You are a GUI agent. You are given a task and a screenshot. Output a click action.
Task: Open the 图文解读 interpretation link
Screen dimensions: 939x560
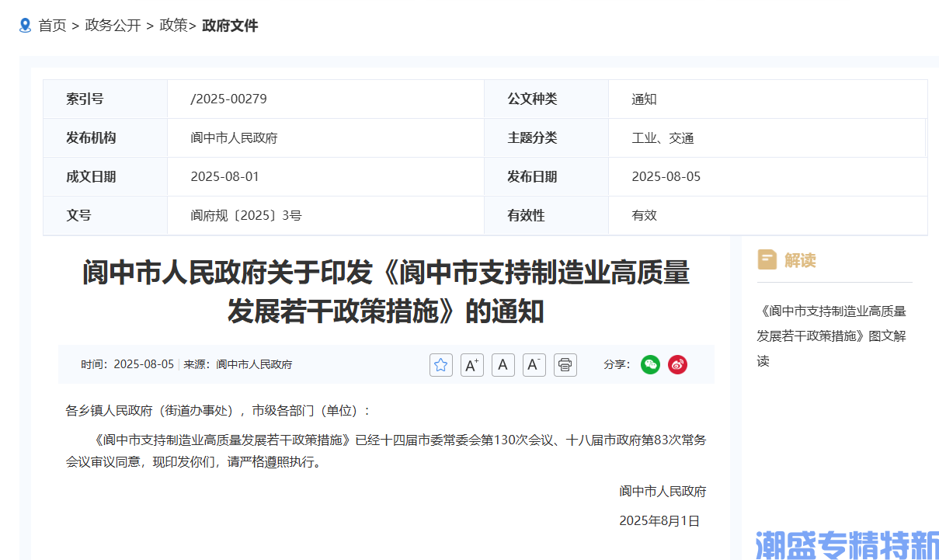coord(833,336)
